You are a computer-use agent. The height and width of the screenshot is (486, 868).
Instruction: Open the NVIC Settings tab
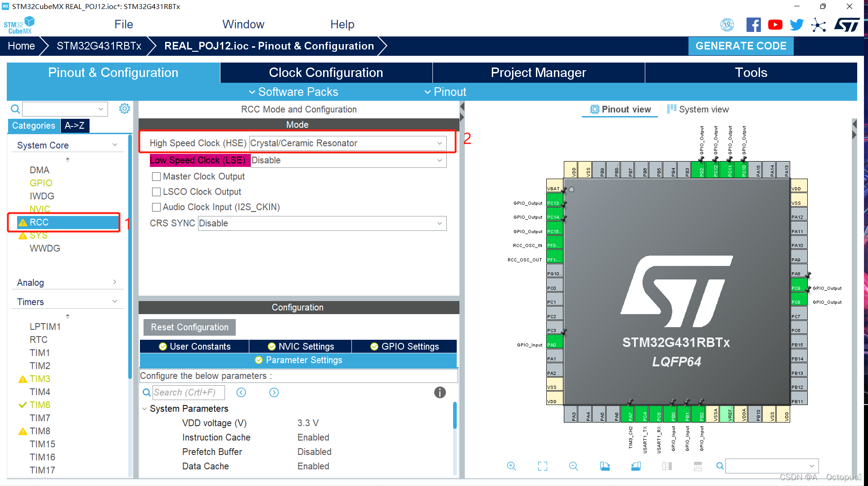(x=301, y=346)
